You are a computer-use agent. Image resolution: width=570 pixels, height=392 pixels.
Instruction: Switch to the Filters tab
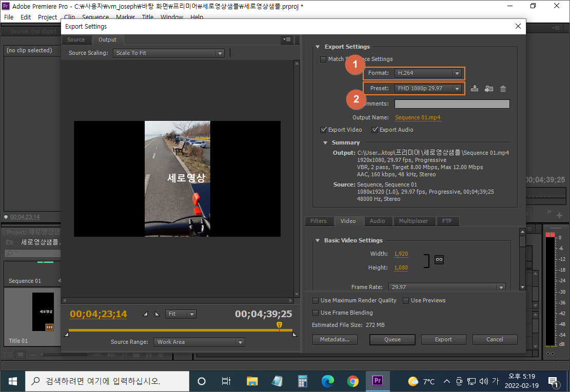tap(319, 221)
